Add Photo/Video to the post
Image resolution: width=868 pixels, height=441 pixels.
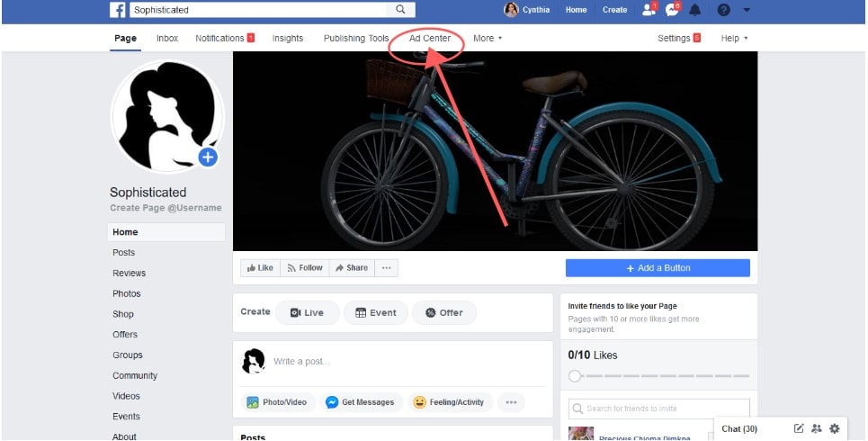tap(277, 402)
